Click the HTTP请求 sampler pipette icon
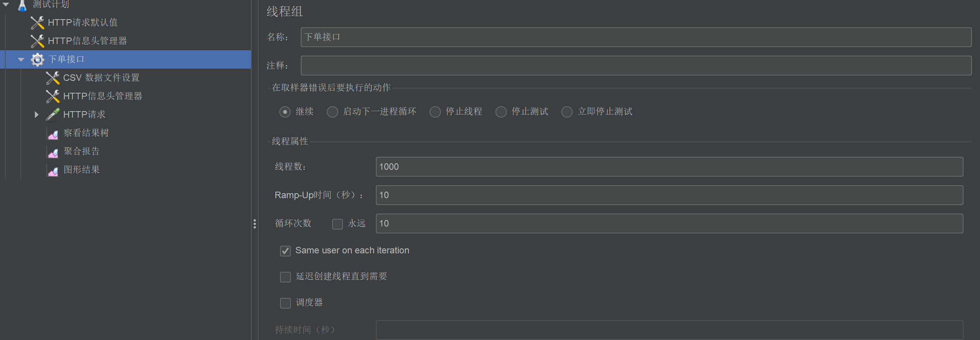The height and width of the screenshot is (340, 980). 53,114
